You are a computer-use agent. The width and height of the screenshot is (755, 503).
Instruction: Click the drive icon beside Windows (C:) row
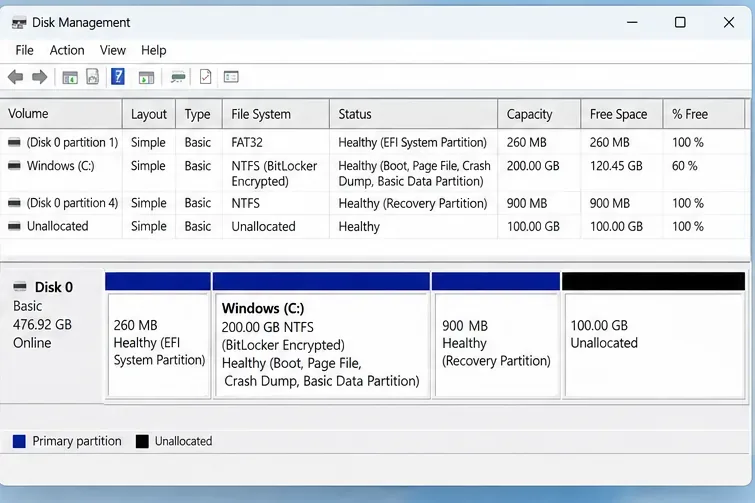pos(14,166)
